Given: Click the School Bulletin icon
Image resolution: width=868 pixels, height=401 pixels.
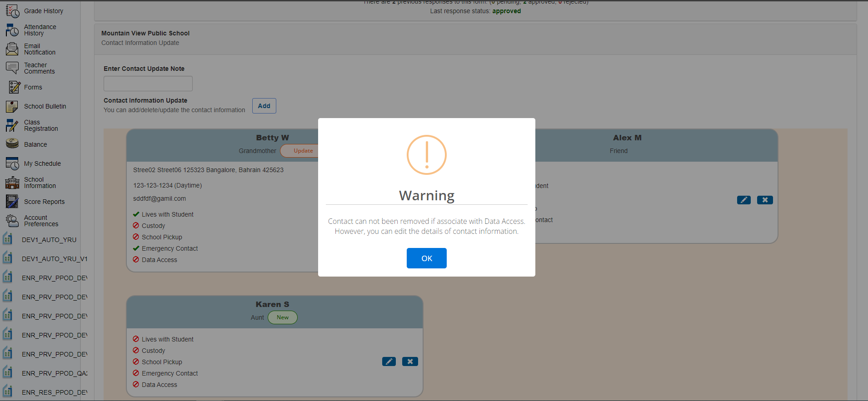Looking at the screenshot, I should click(12, 106).
